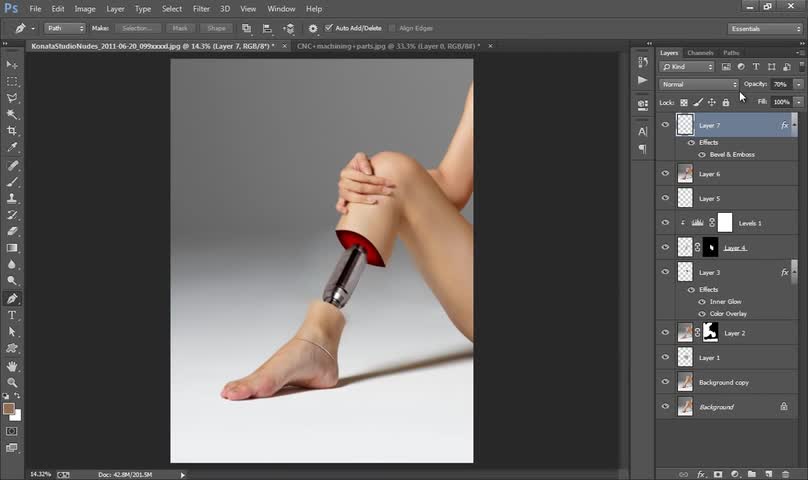Select the Clone Stamp tool

pos(12,198)
